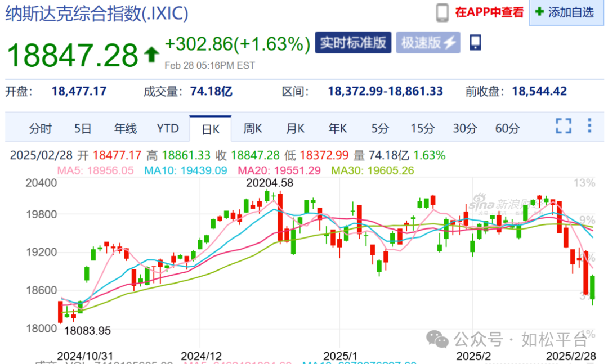Click the volume value 74.18亿
Screen dimensions: 608x364
[211, 92]
